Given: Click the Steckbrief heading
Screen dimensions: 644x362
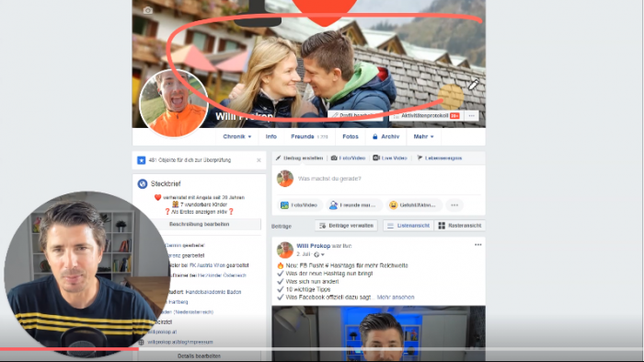Looking at the screenshot, I should pos(166,184).
